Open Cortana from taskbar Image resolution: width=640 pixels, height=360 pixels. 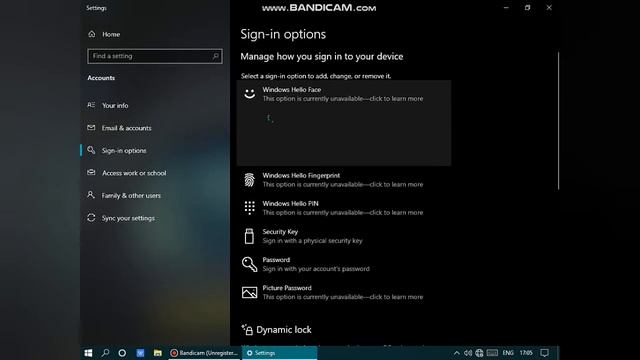(x=122, y=353)
